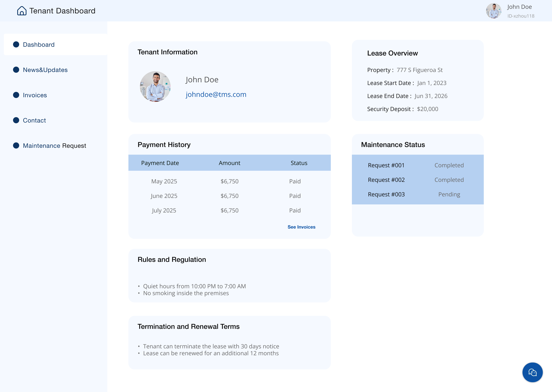The width and height of the screenshot is (552, 392).
Task: Click the bullet dot beside Contact
Action: click(16, 120)
